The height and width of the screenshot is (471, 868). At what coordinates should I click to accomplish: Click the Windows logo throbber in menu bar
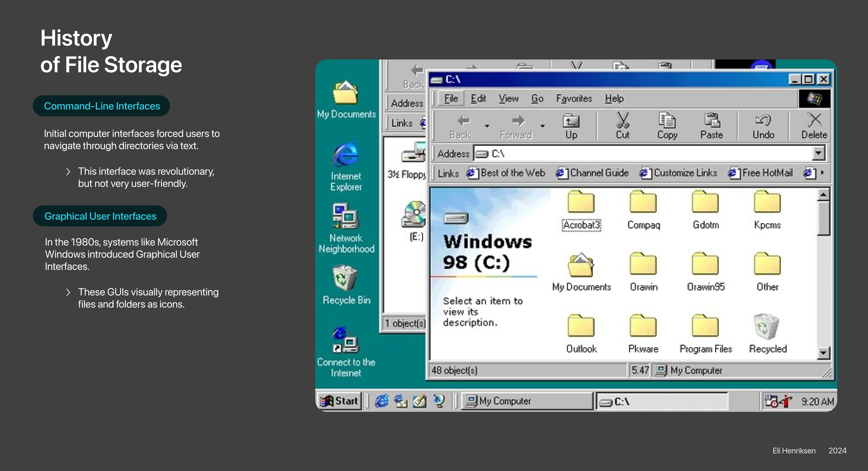pos(814,99)
